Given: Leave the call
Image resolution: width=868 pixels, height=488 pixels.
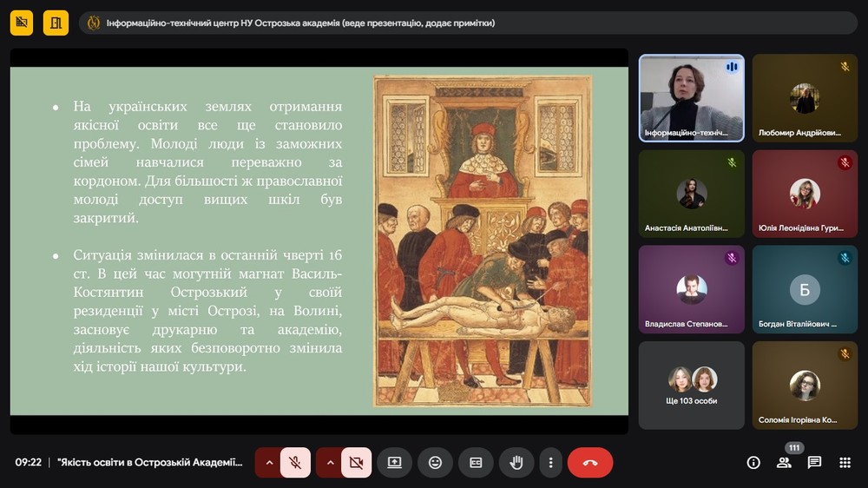Looking at the screenshot, I should click(590, 463).
